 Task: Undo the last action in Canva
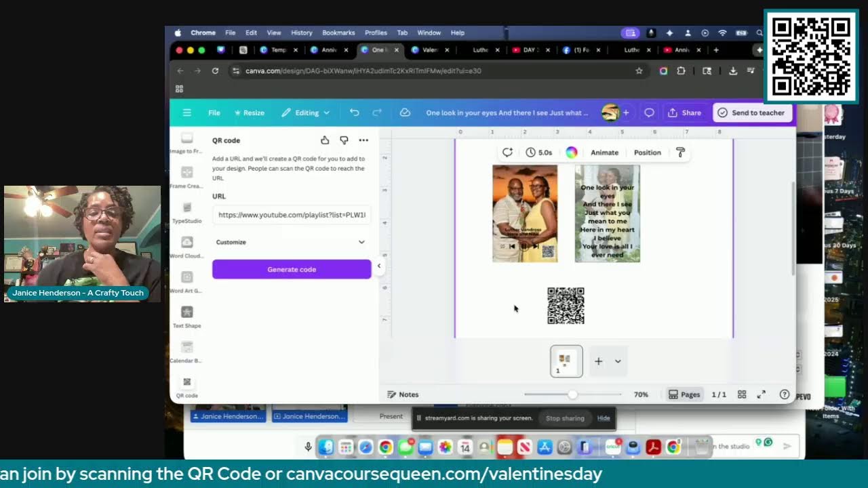pos(355,113)
